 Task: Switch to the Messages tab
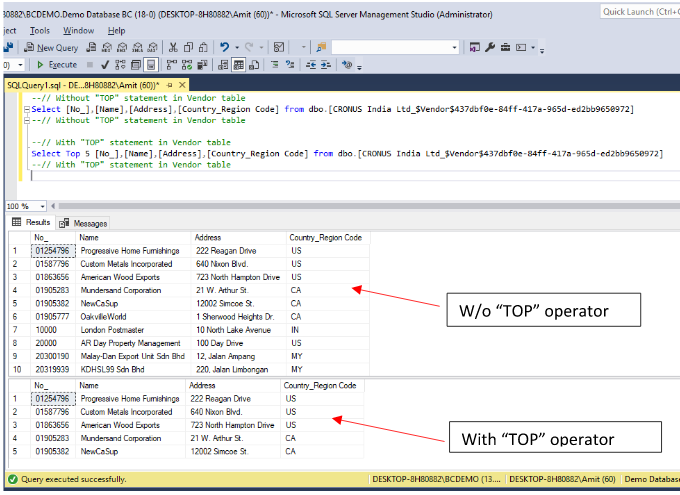point(84,223)
